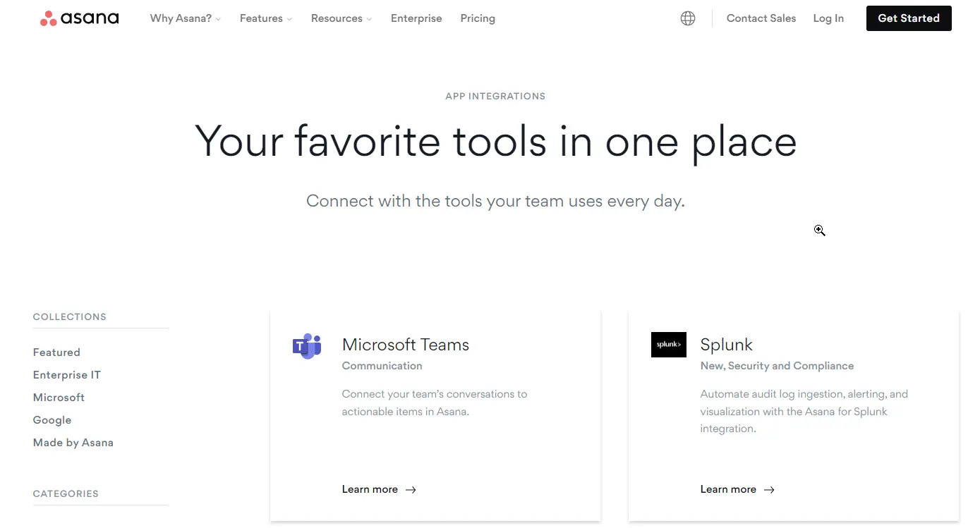Click the CATEGORIES sidebar heading

coord(66,493)
